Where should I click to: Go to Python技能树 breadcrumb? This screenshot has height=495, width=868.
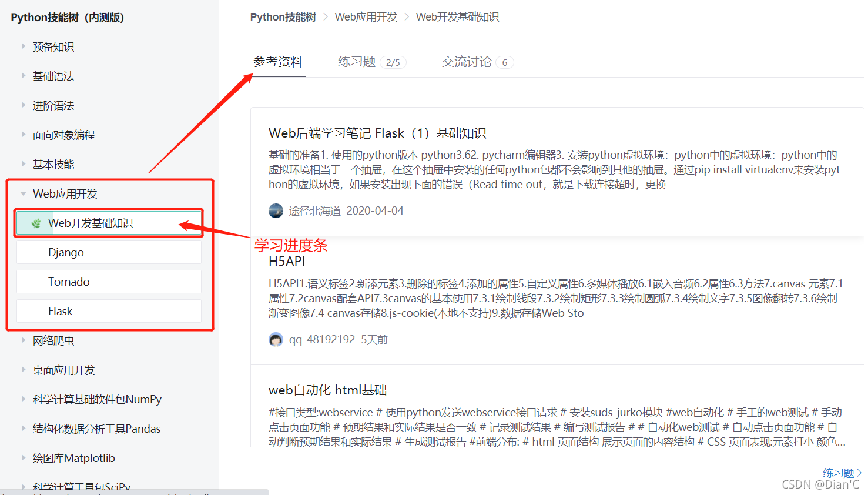pyautogui.click(x=283, y=17)
